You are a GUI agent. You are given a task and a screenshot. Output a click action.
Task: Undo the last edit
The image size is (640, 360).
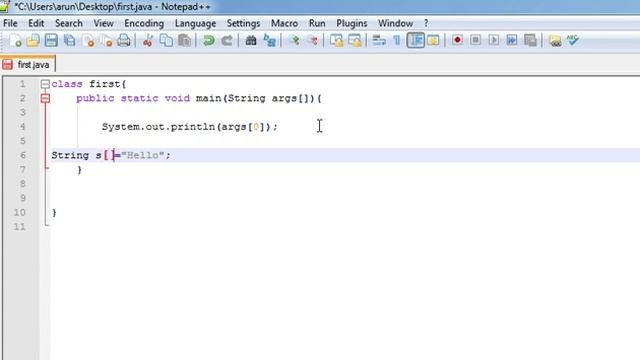[x=209, y=40]
